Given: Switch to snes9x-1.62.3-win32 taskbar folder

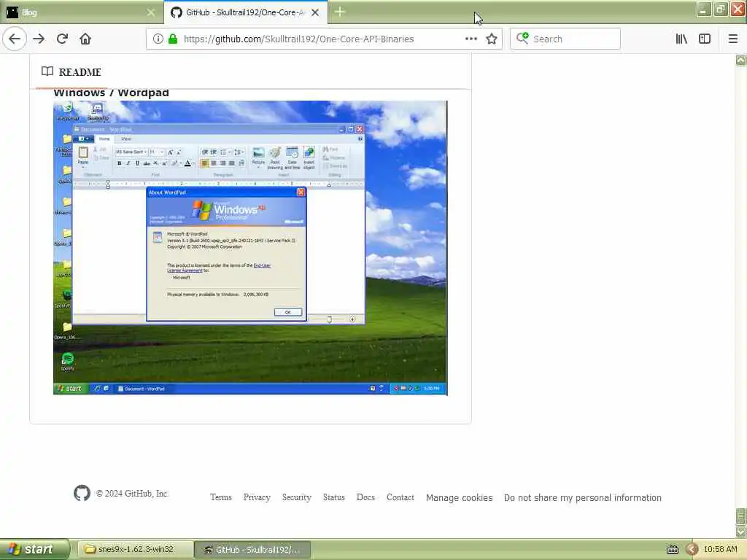Looking at the screenshot, I should pyautogui.click(x=135, y=549).
